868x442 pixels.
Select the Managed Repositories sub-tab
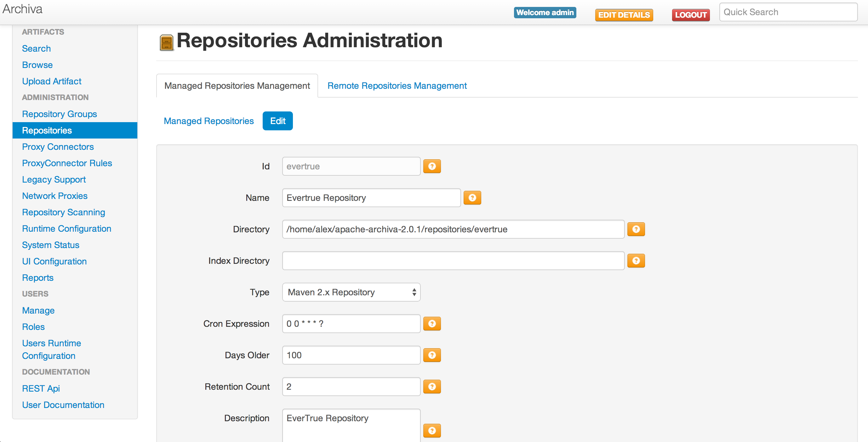click(208, 121)
